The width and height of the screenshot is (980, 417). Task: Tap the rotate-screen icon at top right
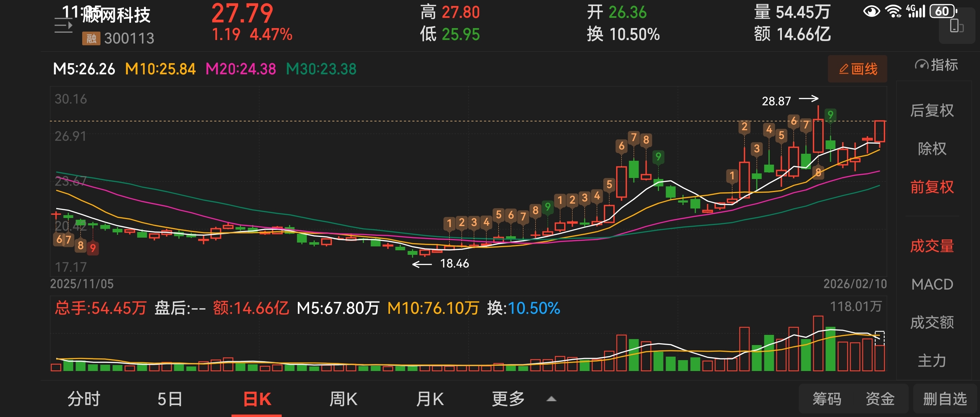coord(956,26)
